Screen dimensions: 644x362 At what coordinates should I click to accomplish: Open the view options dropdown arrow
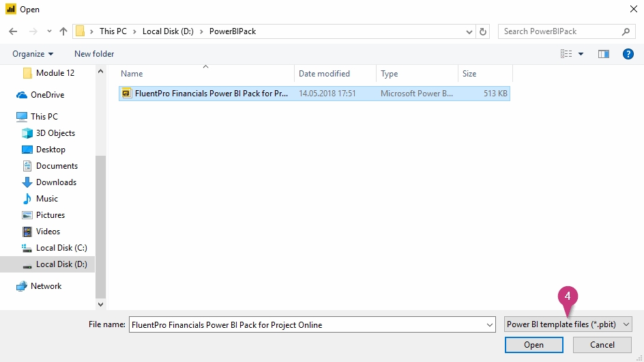(581, 54)
